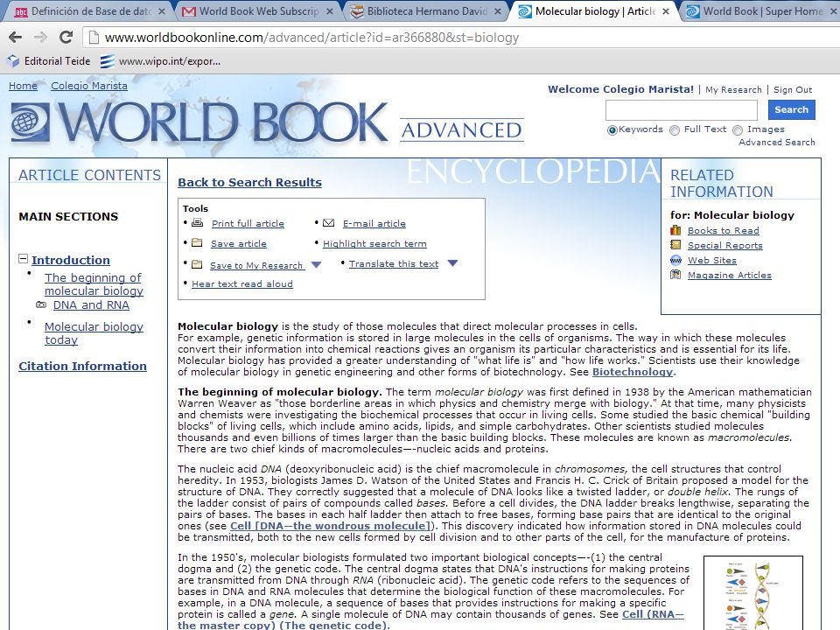Click the blue Search button

791,109
